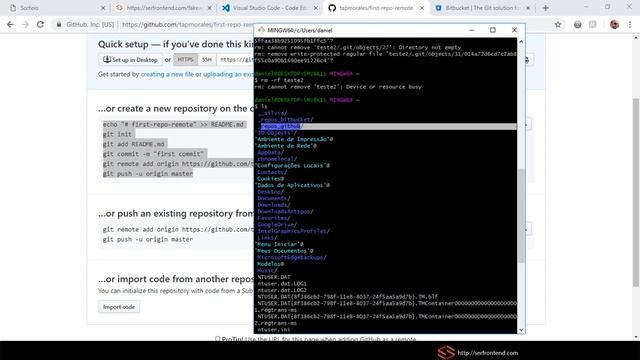This screenshot has height=360, width=640.
Task: Switch to tapmorales/first-repo-remote tab
Action: point(376,8)
